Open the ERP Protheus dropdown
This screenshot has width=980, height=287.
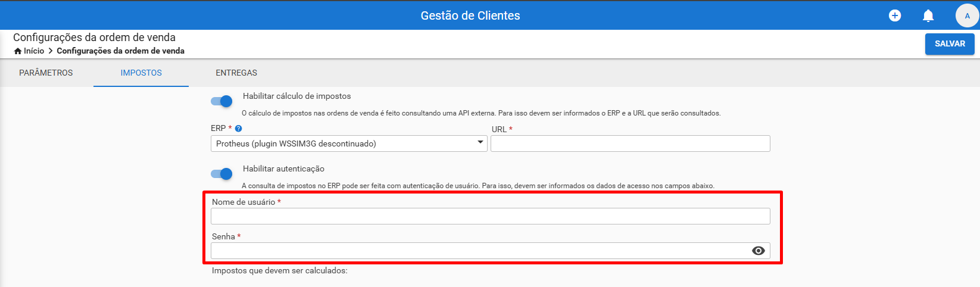pos(349,143)
